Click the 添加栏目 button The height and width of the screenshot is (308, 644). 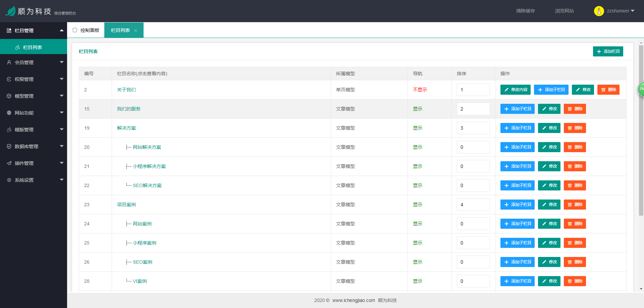pyautogui.click(x=608, y=51)
